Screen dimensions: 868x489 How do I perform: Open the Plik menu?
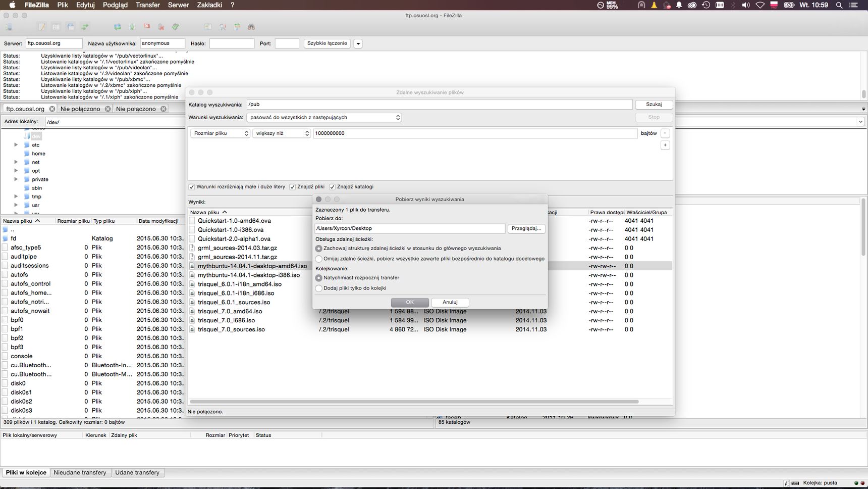[x=63, y=5]
